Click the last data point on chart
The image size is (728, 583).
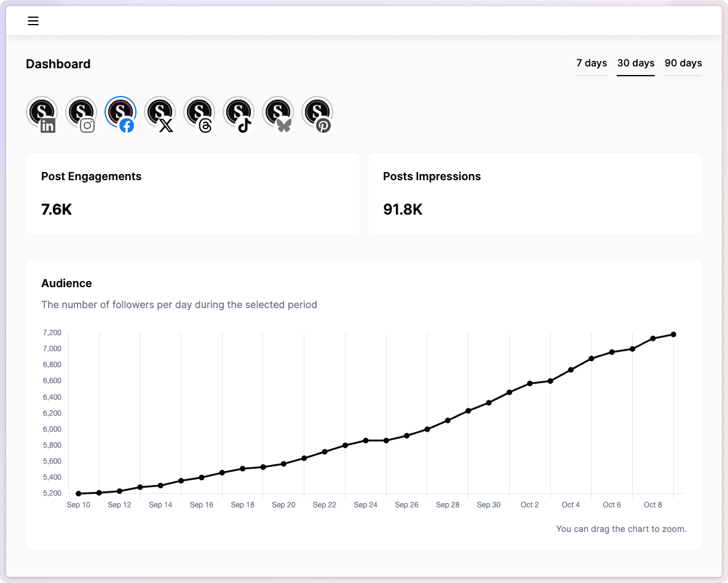pyautogui.click(x=673, y=335)
